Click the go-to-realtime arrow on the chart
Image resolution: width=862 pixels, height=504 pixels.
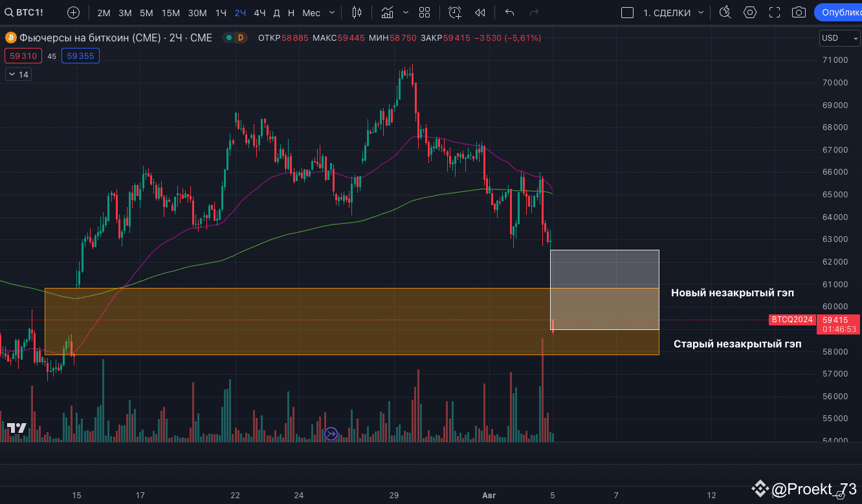click(331, 434)
